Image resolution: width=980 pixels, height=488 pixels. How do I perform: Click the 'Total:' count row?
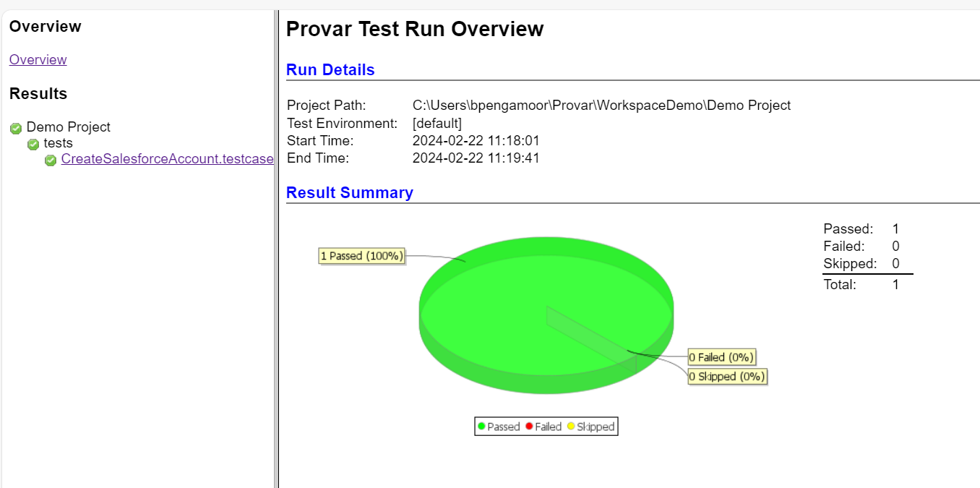(861, 285)
